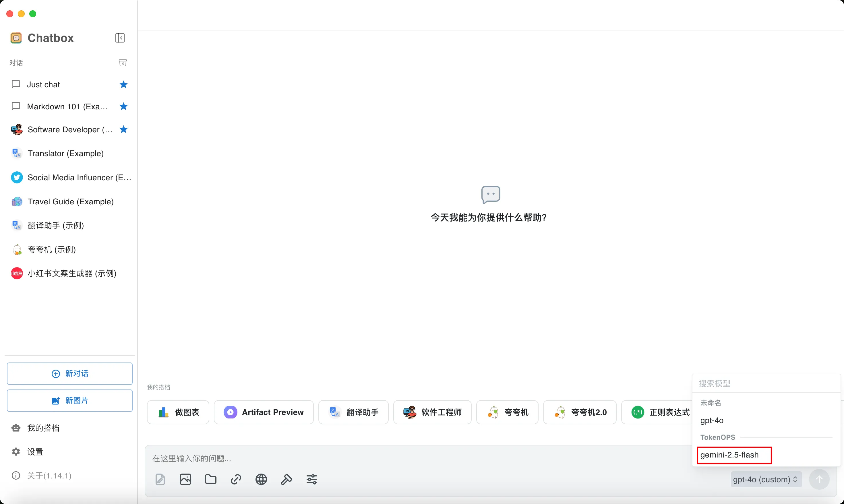The image size is (844, 504).
Task: Click the attach link icon
Action: 236,479
